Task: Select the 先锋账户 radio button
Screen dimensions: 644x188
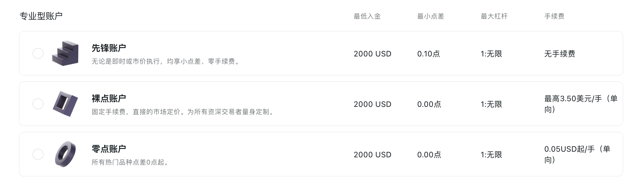Action: point(38,54)
